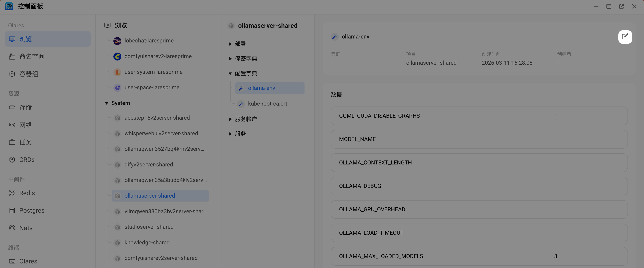Open the 命名空间 sidebar icon
Image resolution: width=644 pixels, height=268 pixels.
pos(12,57)
